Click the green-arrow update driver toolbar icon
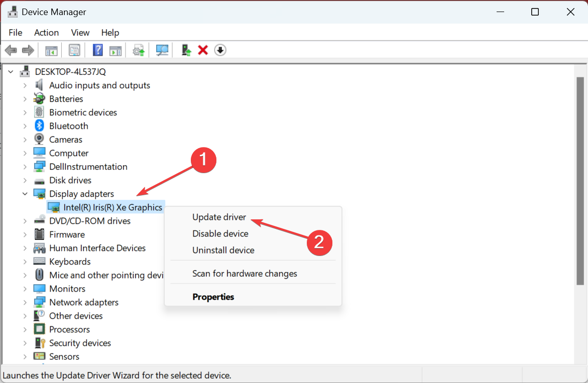588x383 pixels. coord(186,50)
